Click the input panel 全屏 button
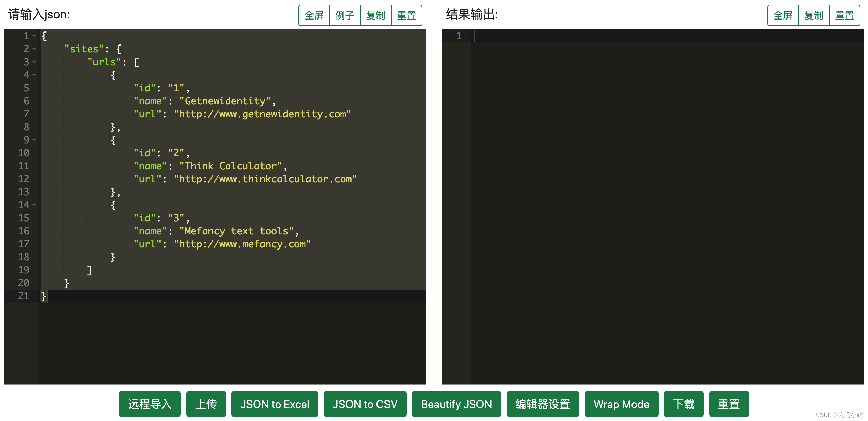Viewport: 868px width, 421px height. [x=314, y=15]
